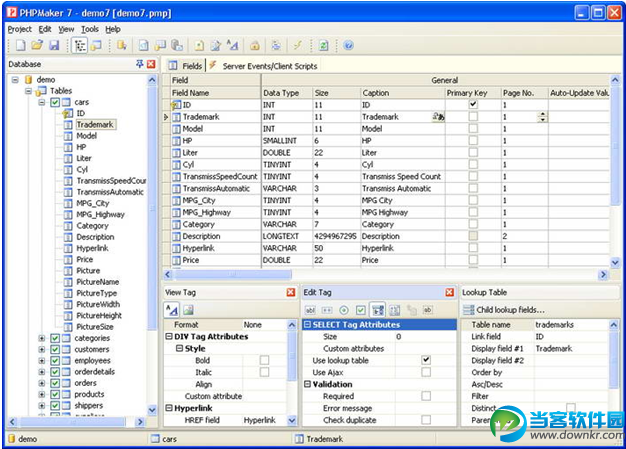This screenshot has width=626, height=449.
Task: Click the lightning bolt generate icon
Action: [x=297, y=45]
